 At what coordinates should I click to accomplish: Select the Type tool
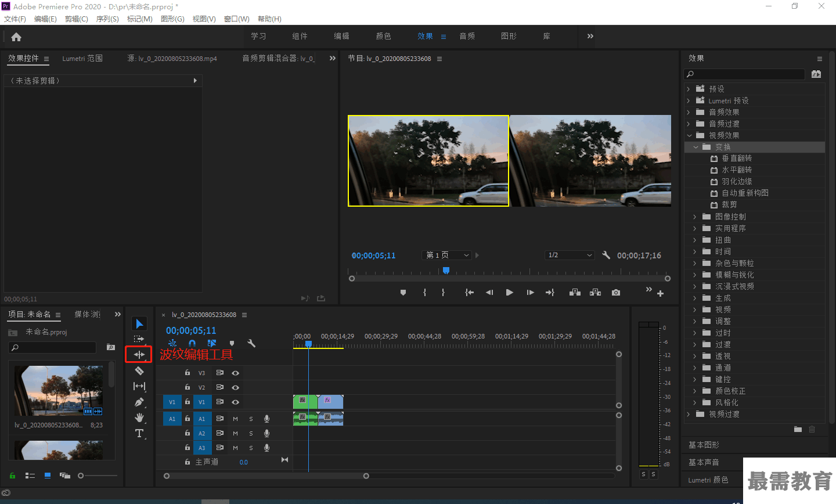pyautogui.click(x=139, y=433)
